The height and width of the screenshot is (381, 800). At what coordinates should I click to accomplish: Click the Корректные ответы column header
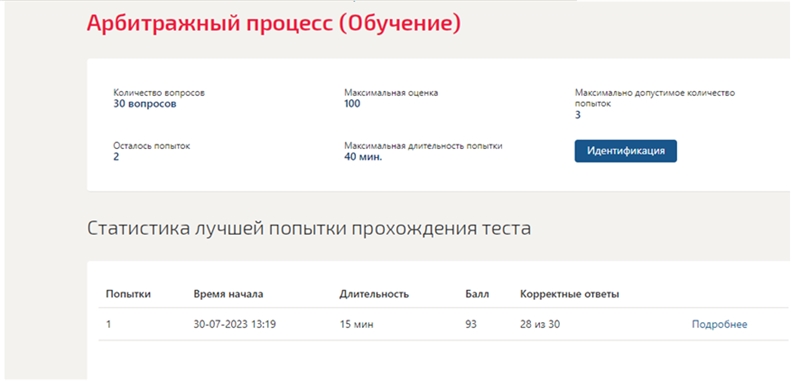[x=570, y=294]
